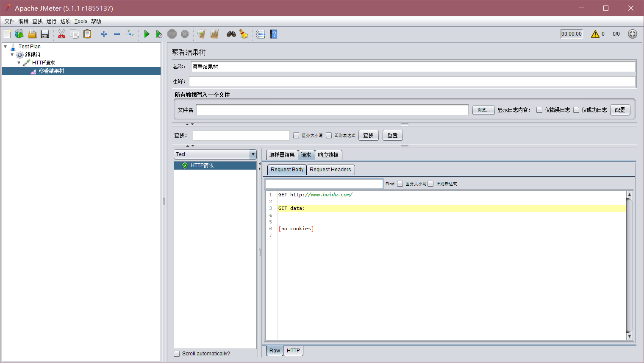The width and height of the screenshot is (644, 363).
Task: Click the New test plan icon
Action: point(7,34)
